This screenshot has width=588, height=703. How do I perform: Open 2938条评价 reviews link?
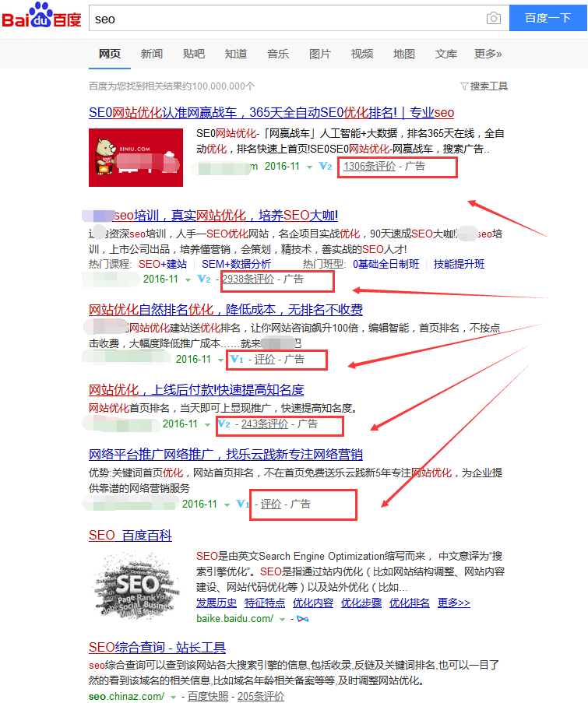(x=248, y=279)
